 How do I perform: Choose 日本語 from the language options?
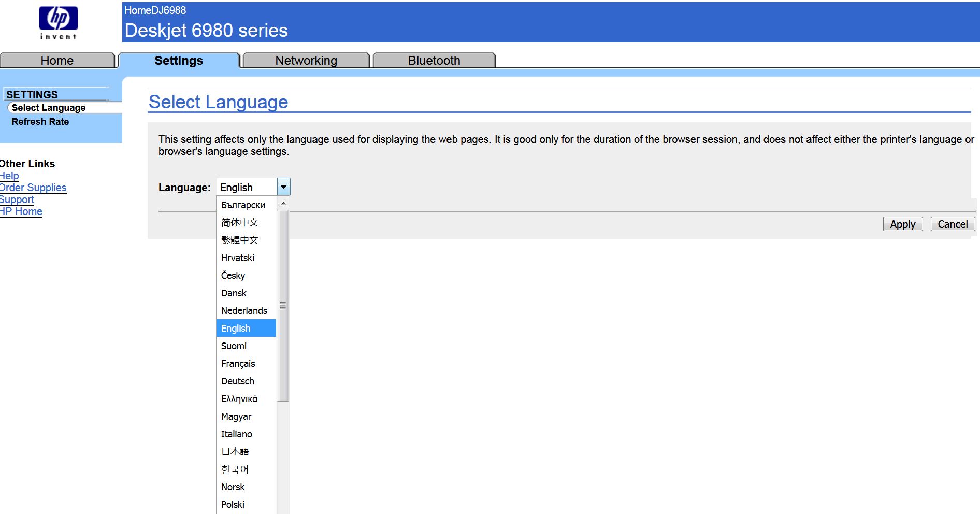(x=246, y=452)
